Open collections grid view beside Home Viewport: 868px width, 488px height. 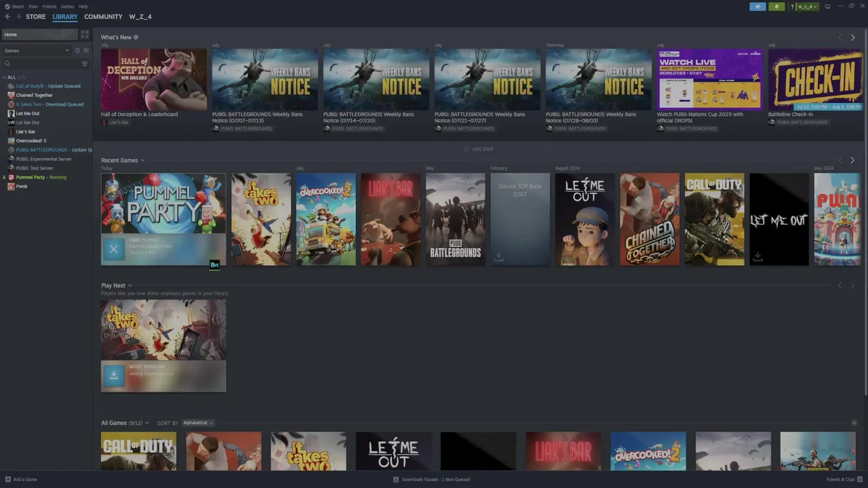85,35
